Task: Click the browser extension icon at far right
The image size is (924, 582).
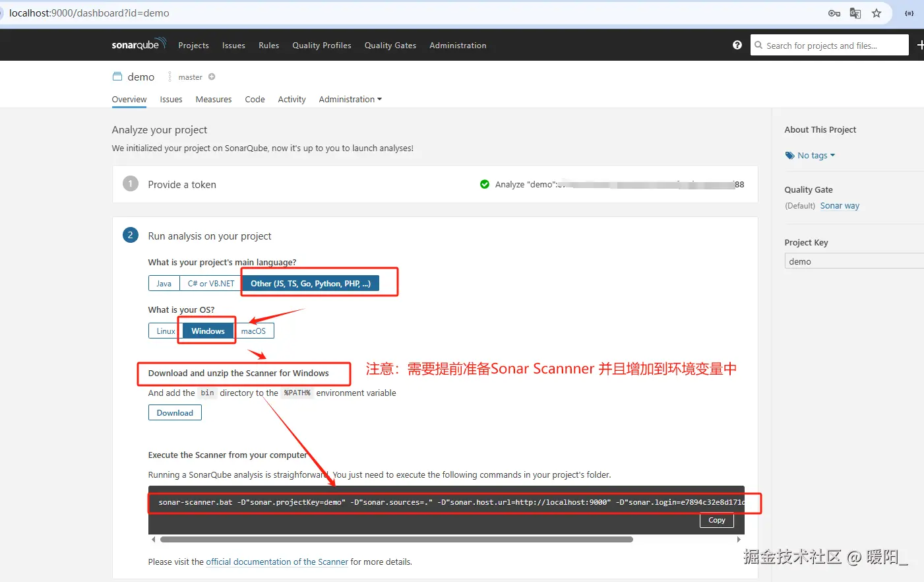Action: 909,13
